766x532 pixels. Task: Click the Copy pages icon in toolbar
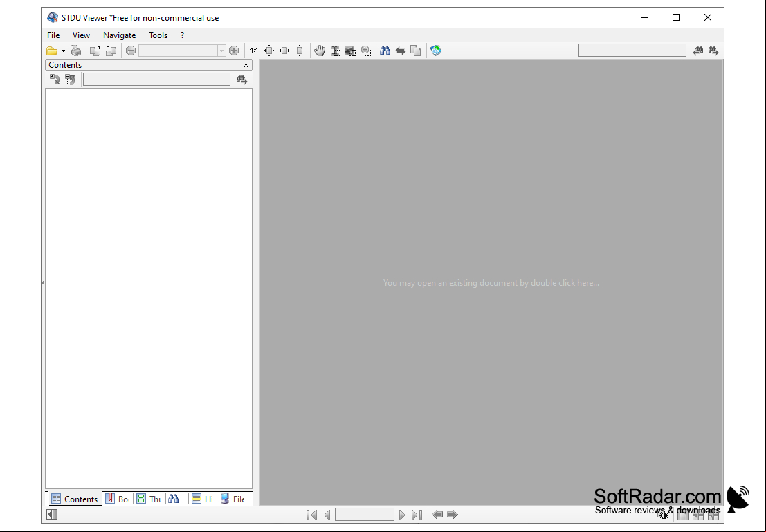(416, 51)
